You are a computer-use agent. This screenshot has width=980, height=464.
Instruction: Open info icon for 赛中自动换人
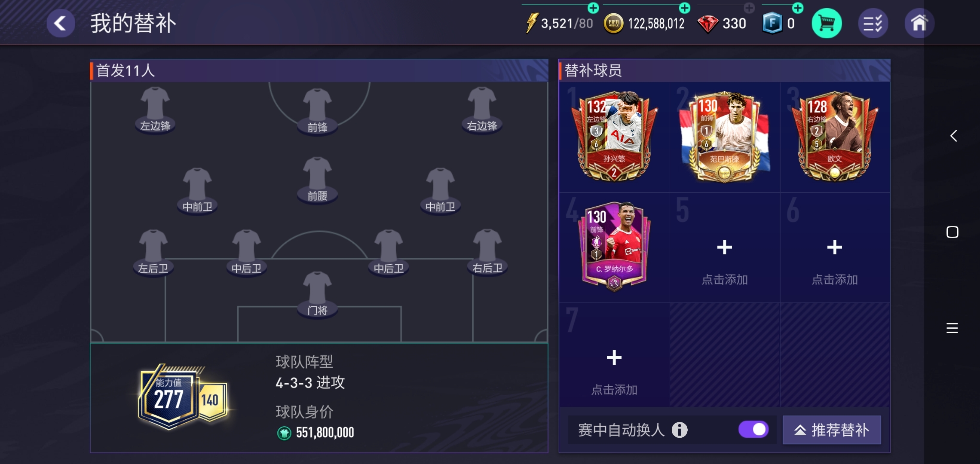tap(680, 430)
